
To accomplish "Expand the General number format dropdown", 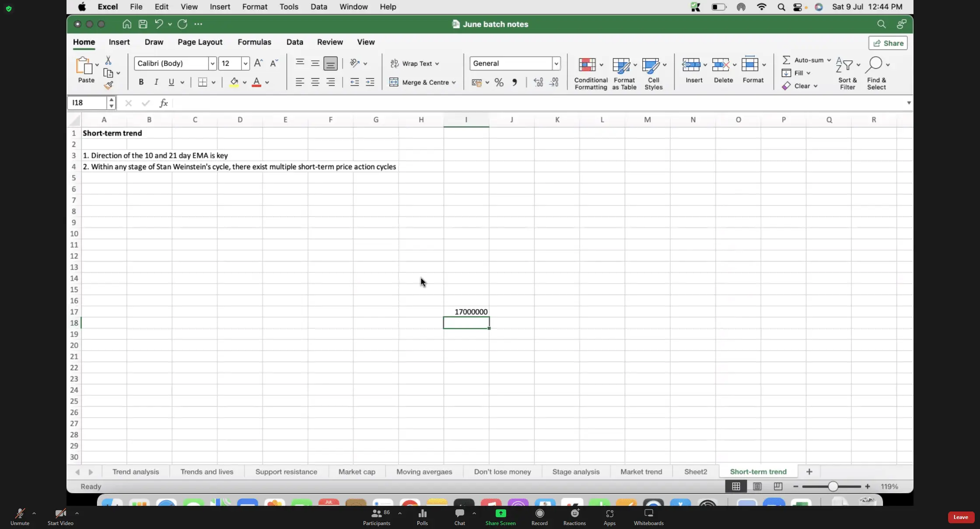I will 556,63.
